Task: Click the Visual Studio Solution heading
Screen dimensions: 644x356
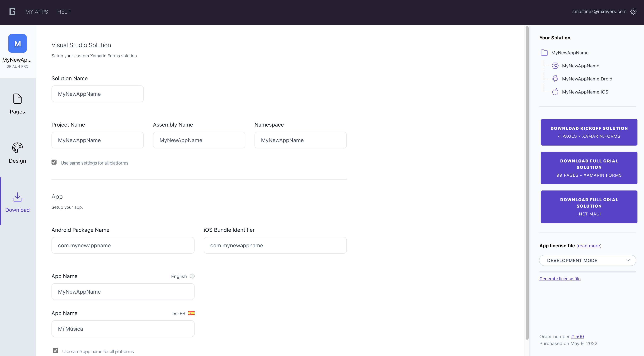Action: click(x=81, y=45)
